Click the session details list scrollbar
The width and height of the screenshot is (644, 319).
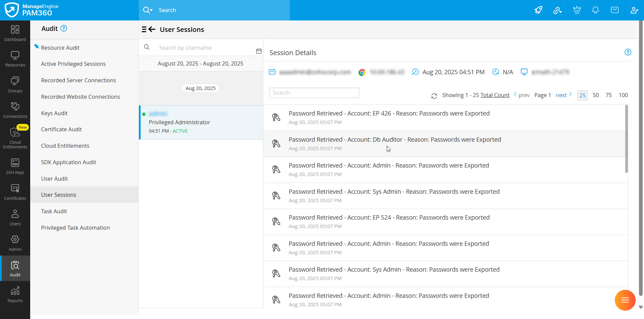point(626,139)
